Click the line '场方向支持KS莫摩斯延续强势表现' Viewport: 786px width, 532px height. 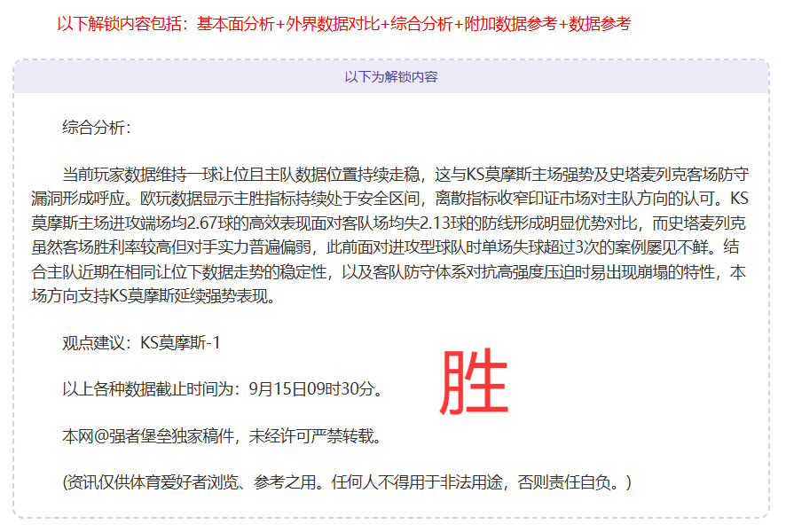[x=153, y=296]
